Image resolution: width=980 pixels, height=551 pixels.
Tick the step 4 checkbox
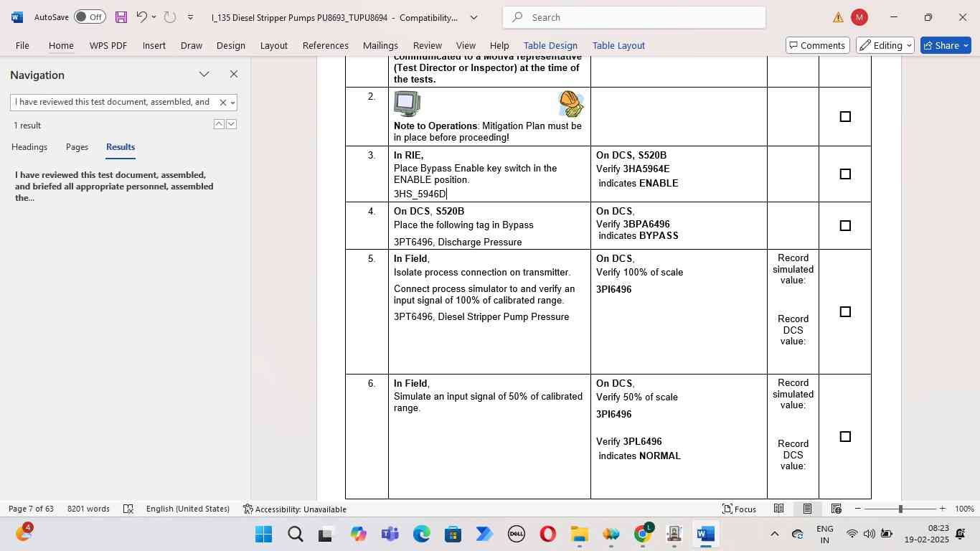(845, 225)
